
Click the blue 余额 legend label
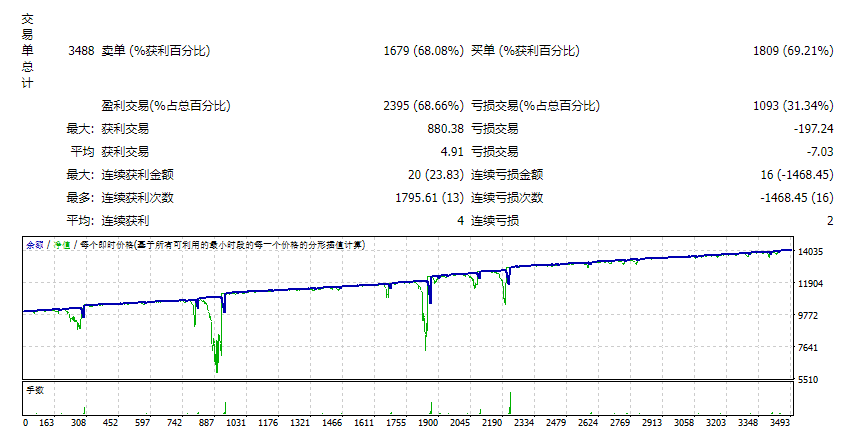click(34, 245)
